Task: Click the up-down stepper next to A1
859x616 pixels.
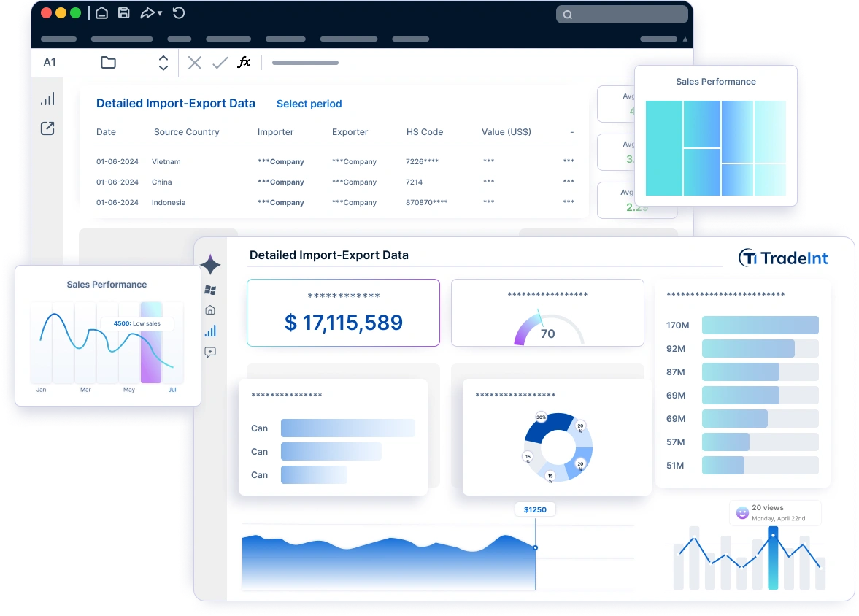Action: [163, 63]
